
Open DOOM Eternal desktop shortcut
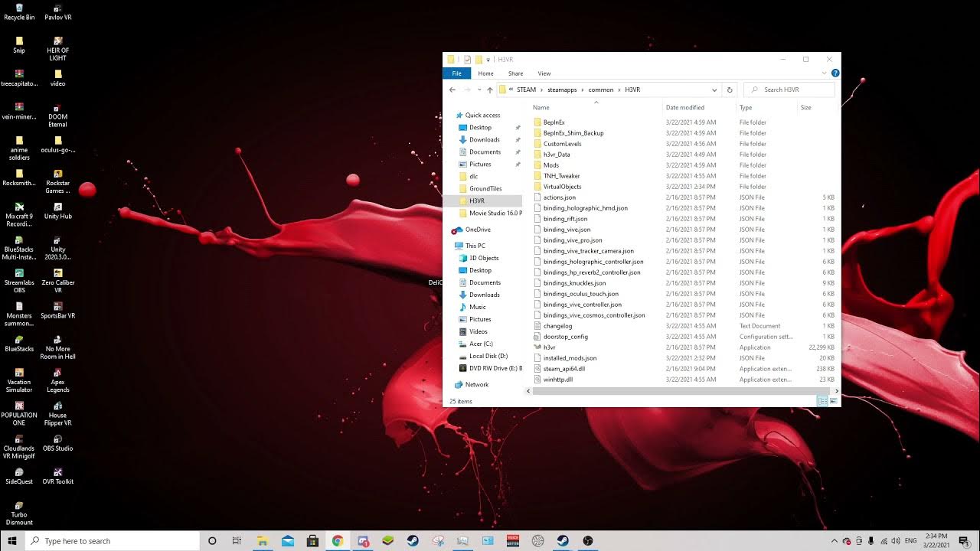[x=57, y=116]
